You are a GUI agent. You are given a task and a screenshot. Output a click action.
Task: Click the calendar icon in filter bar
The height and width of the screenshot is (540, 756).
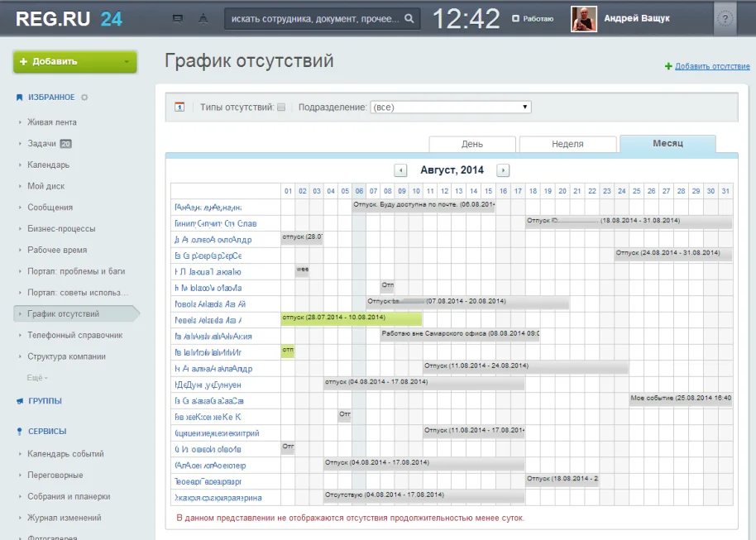coord(179,107)
